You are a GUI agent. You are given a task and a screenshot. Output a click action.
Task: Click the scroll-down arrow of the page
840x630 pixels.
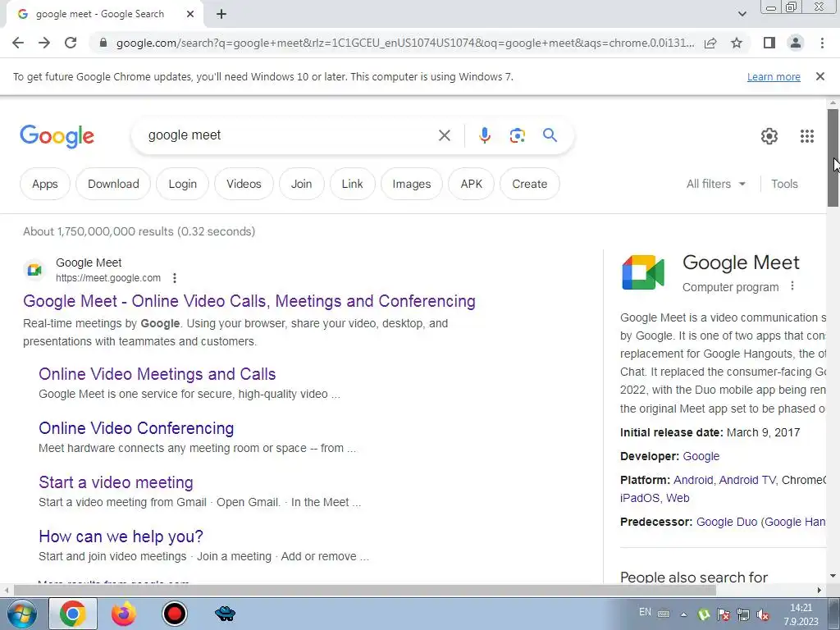(x=833, y=577)
